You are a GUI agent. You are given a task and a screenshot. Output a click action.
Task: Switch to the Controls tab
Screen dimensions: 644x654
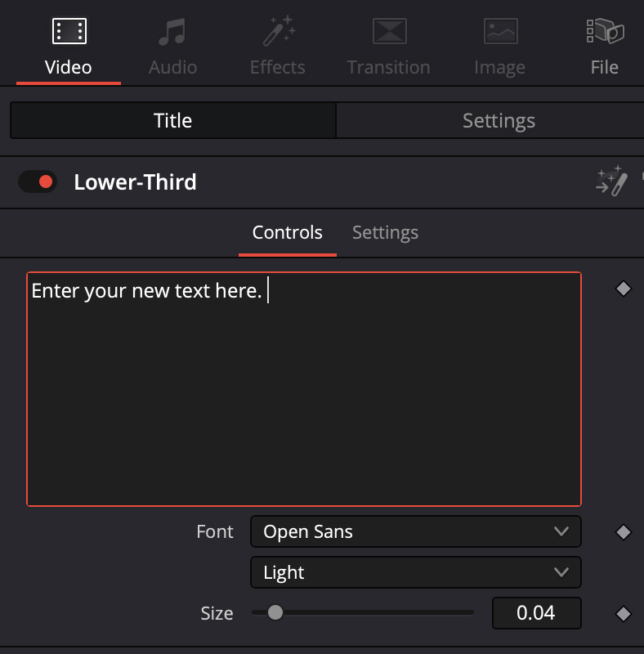coord(288,232)
